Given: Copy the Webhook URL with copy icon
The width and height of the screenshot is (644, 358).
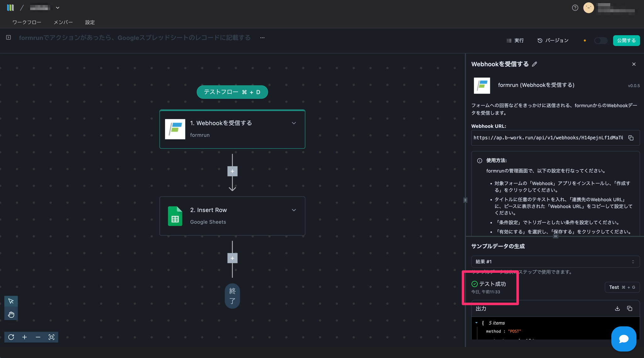Looking at the screenshot, I should [x=631, y=138].
